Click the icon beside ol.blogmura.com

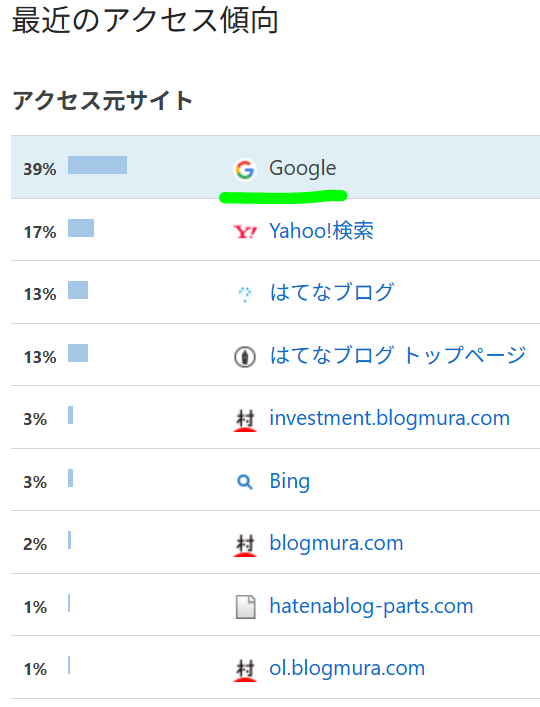pyautogui.click(x=245, y=670)
